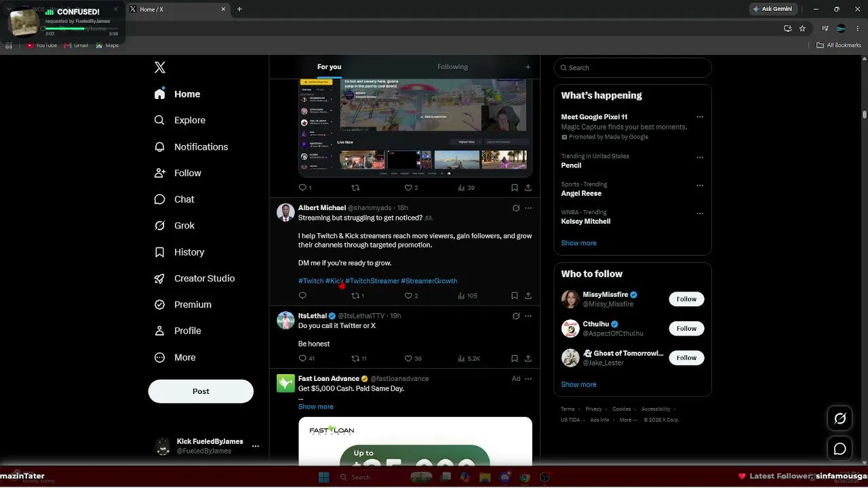
Task: Like the top stream screenshot post
Action: tap(411, 188)
